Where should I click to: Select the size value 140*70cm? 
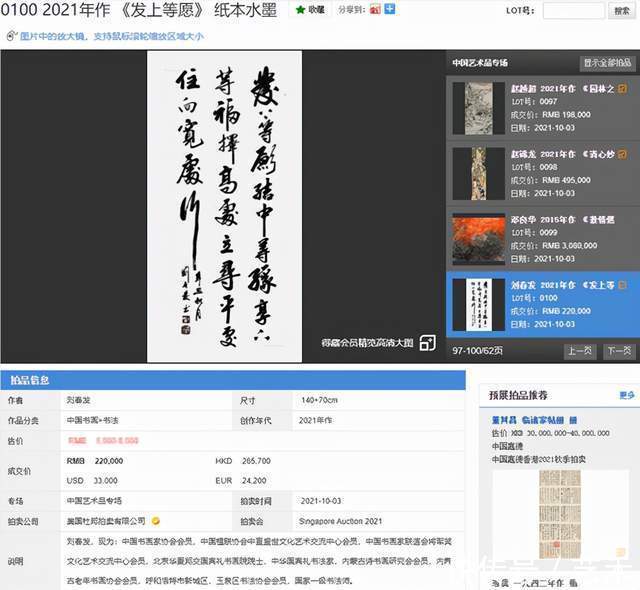[319, 400]
